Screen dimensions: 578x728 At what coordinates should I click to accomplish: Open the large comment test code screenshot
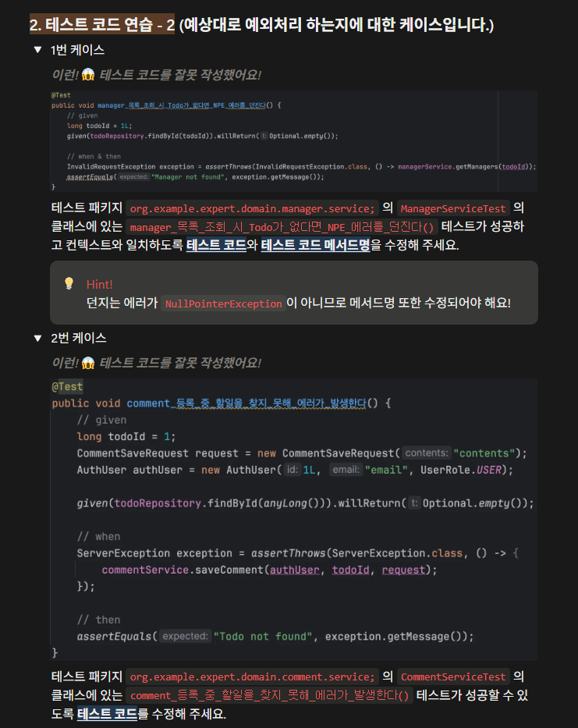tap(294, 520)
